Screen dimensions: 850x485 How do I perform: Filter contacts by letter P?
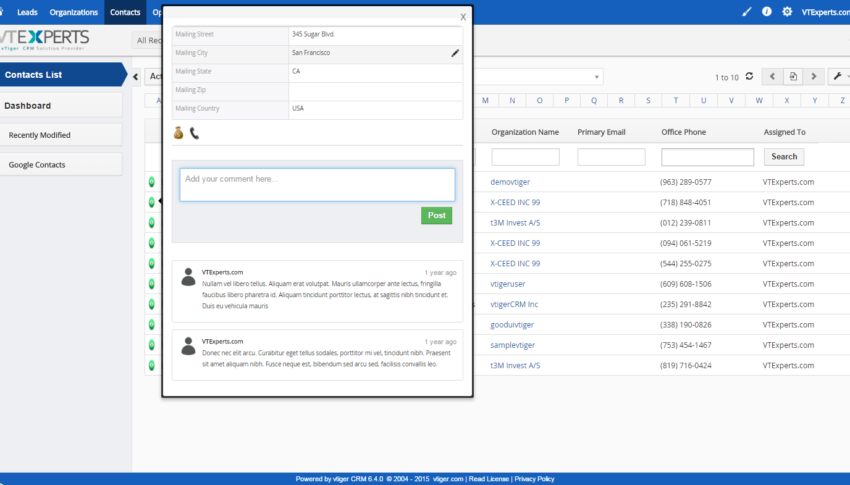(566, 100)
